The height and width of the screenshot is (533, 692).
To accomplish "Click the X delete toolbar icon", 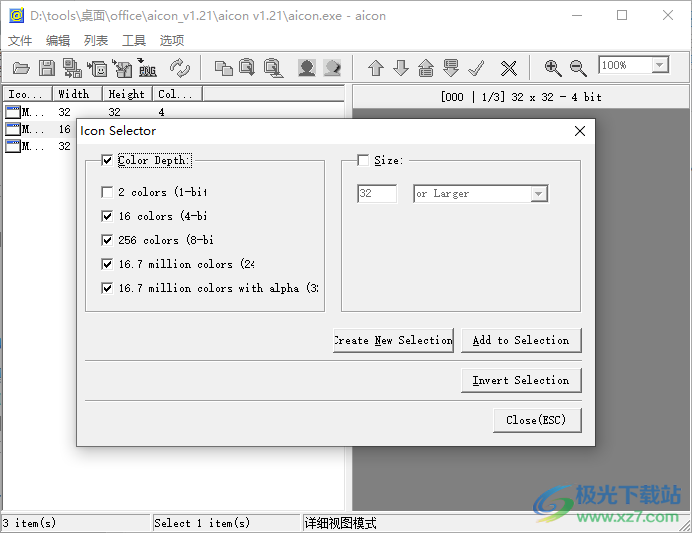I will tap(508, 68).
